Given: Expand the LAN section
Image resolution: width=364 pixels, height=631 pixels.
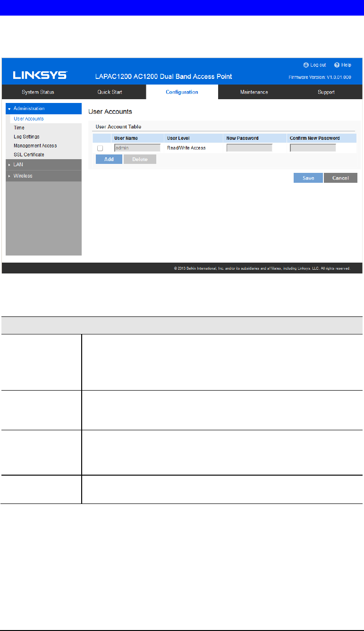Looking at the screenshot, I should [43, 164].
